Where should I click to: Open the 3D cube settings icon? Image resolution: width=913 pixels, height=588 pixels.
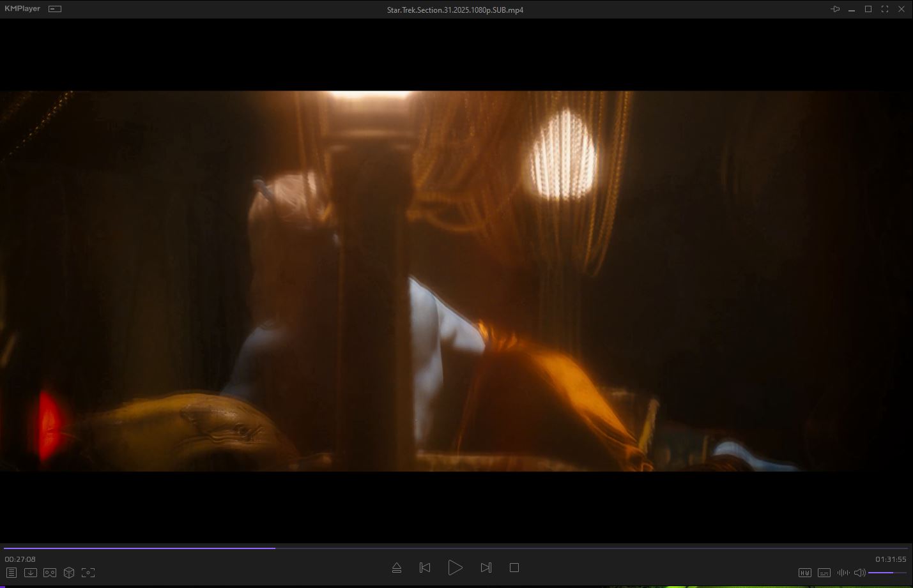coord(69,573)
